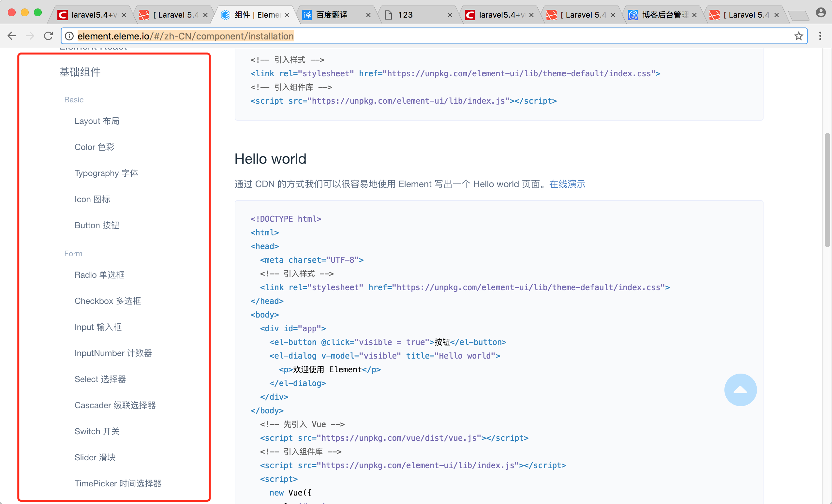Image resolution: width=832 pixels, height=504 pixels.
Task: Close the 123 tab
Action: pyautogui.click(x=450, y=15)
